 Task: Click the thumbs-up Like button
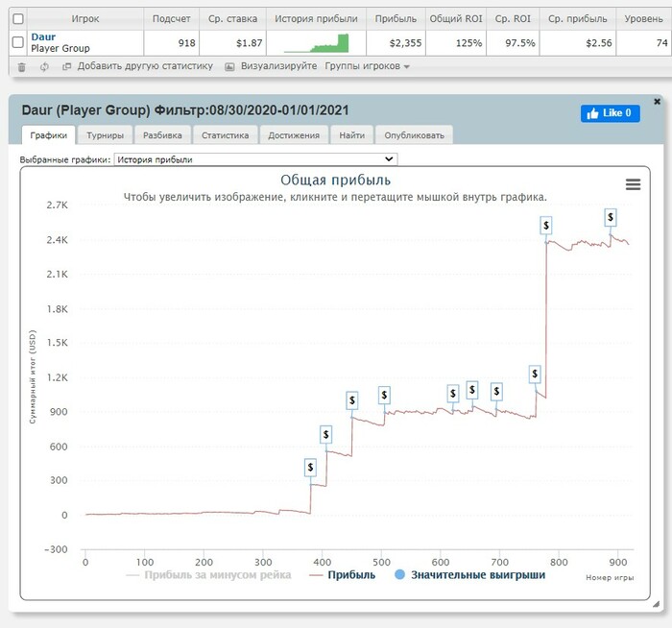611,113
